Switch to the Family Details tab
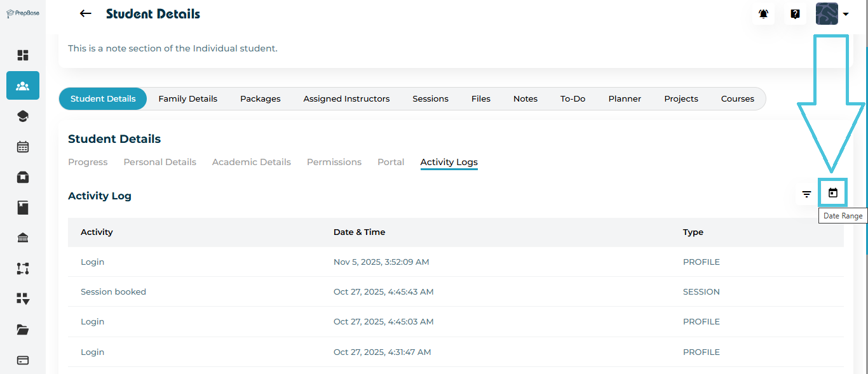Image resolution: width=868 pixels, height=374 pixels. (187, 99)
